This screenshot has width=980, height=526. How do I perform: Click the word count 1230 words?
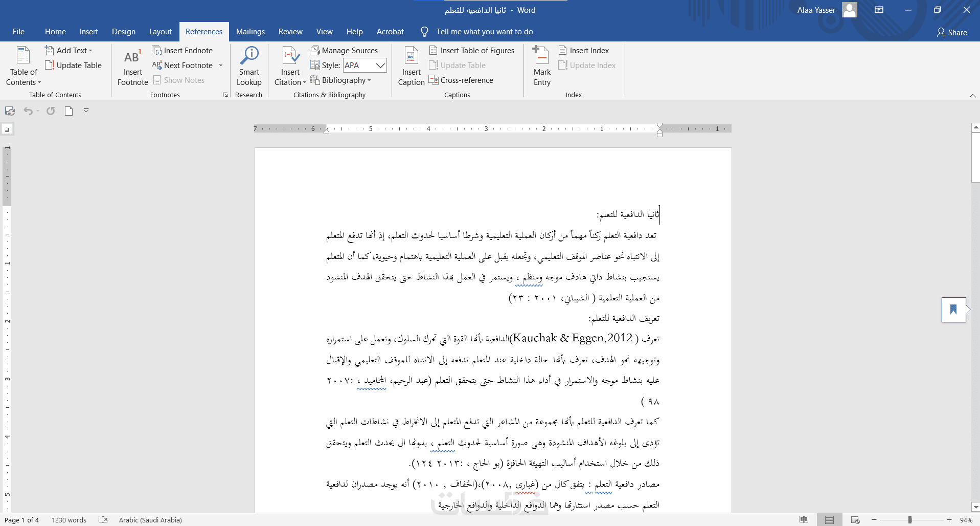click(x=69, y=520)
